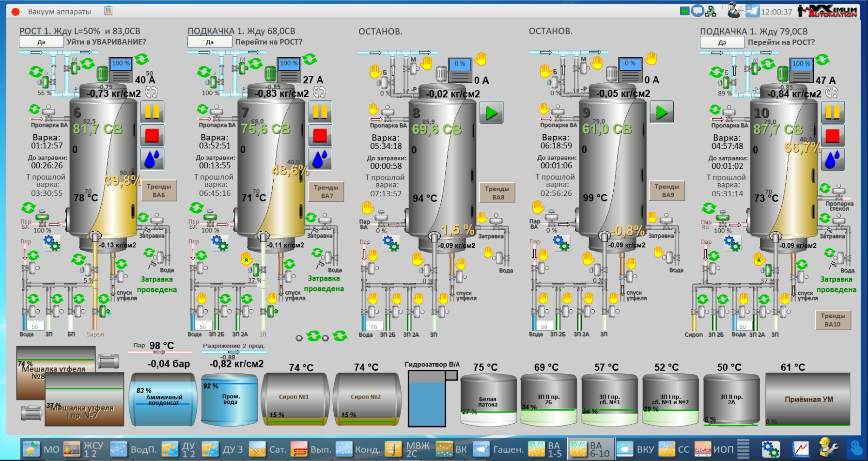Expand the stacked lines list icon after ИОП
Screen dimensions: 868x461
[x=743, y=449]
